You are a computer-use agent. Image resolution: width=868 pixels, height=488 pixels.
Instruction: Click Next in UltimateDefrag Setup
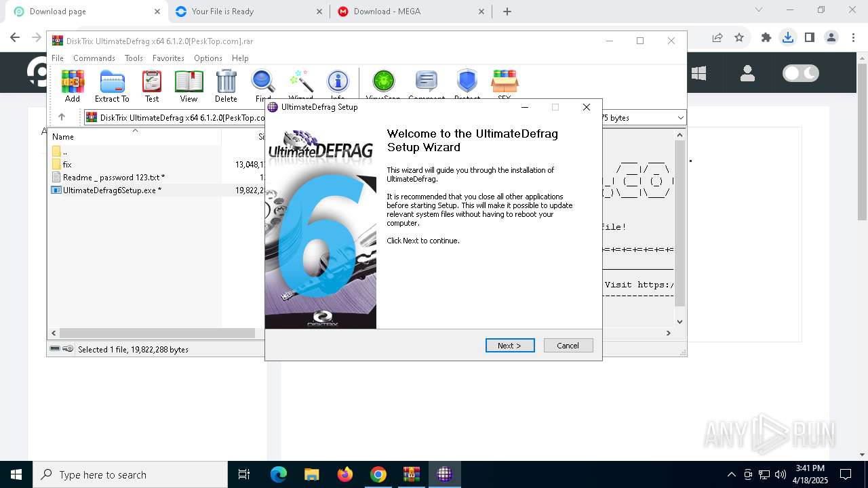510,346
